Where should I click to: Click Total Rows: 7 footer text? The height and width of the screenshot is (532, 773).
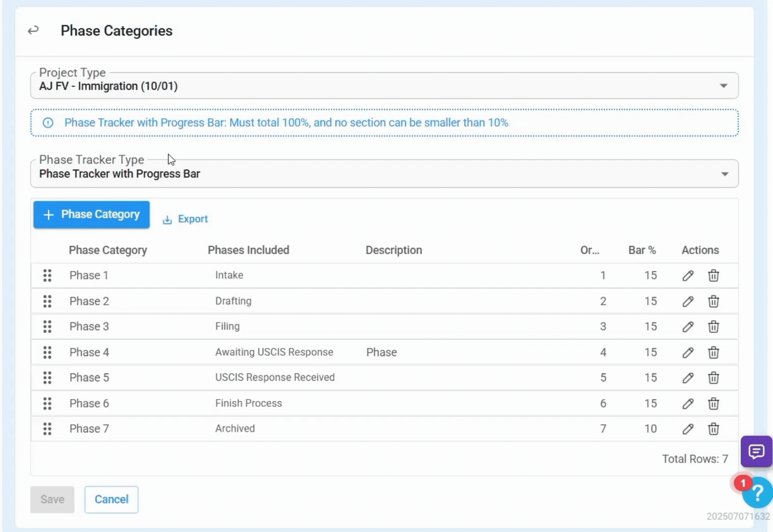point(695,459)
